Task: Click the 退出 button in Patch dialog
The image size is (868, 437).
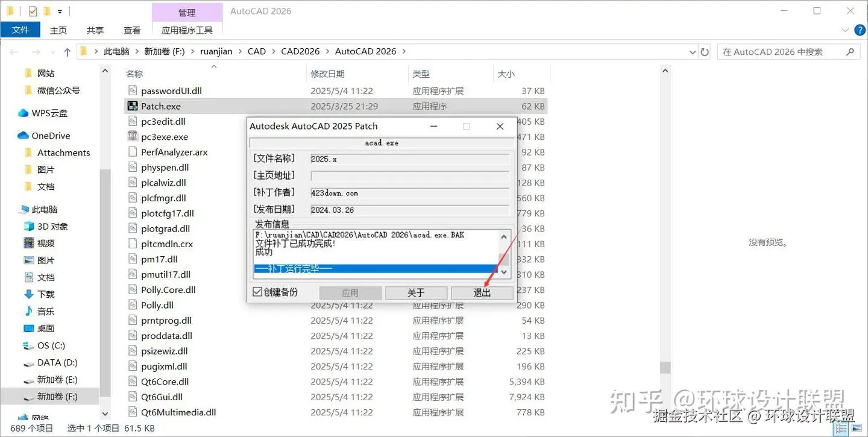Action: (482, 293)
